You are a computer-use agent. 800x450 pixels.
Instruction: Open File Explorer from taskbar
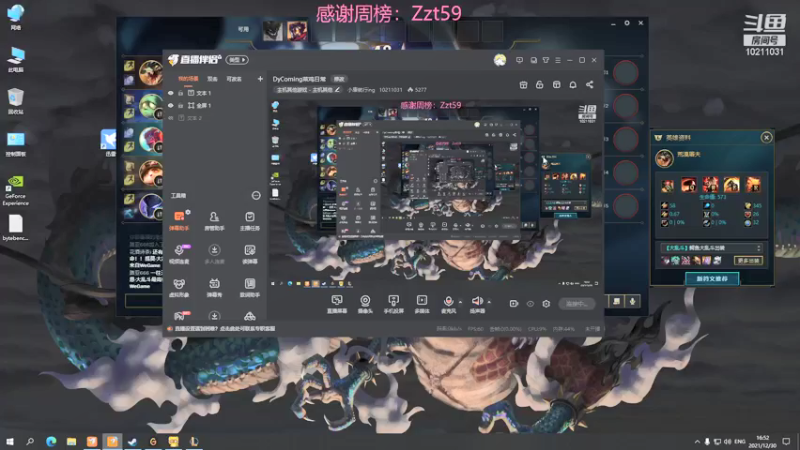[71, 442]
